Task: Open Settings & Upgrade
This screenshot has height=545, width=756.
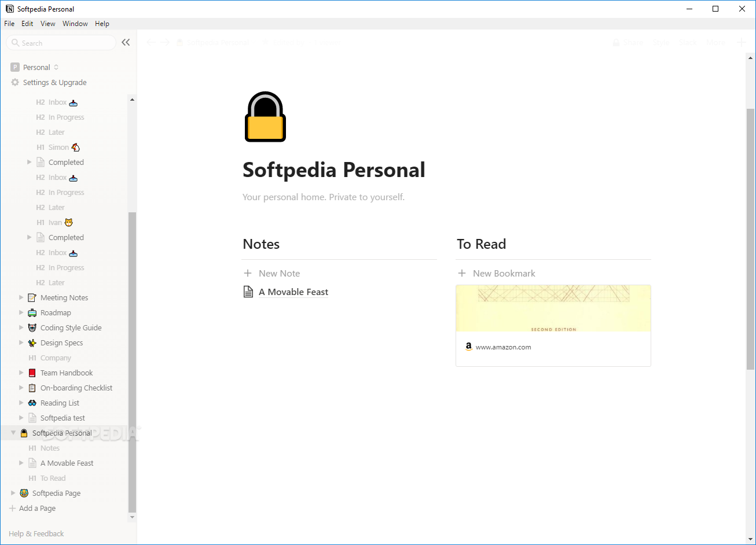Action: (x=49, y=82)
